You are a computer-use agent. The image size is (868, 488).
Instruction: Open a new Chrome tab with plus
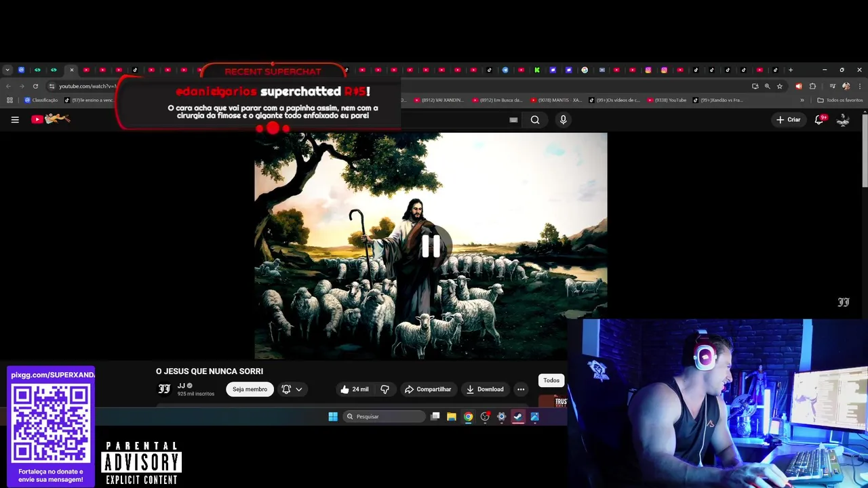[790, 70]
